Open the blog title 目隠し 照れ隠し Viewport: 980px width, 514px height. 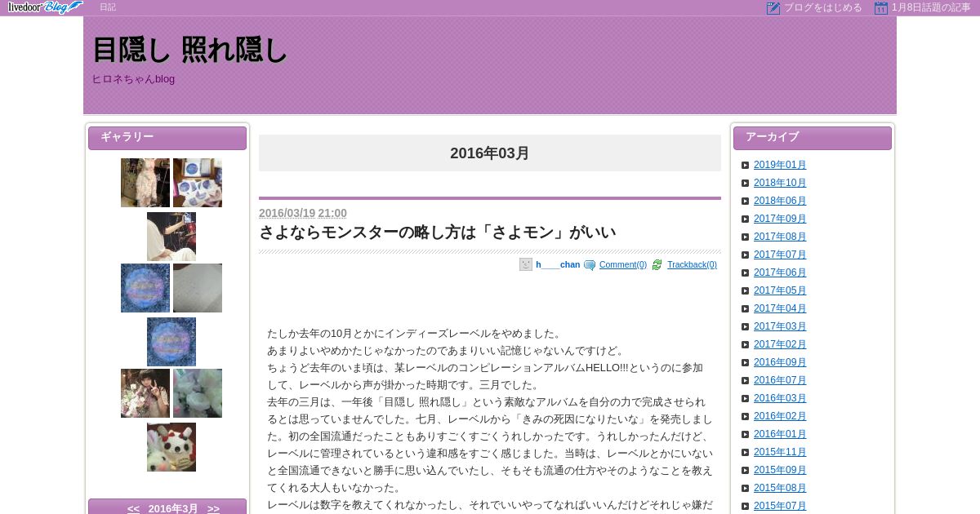[x=190, y=50]
